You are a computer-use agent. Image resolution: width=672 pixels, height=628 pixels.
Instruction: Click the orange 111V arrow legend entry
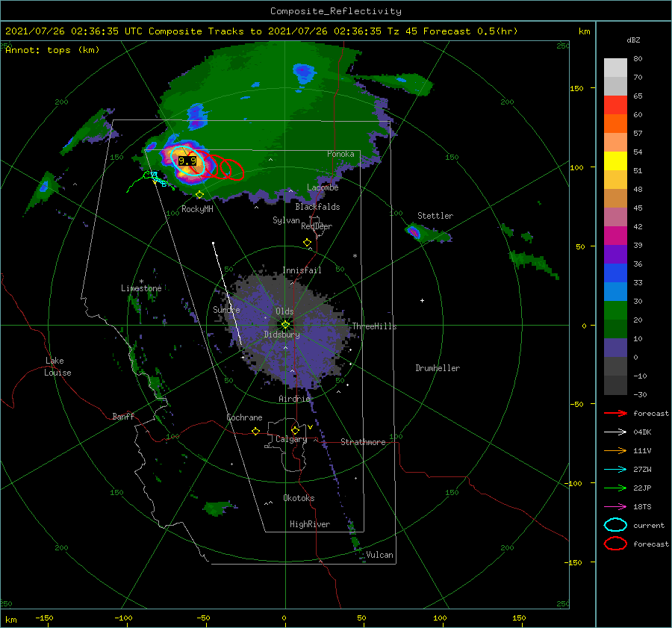(x=615, y=450)
